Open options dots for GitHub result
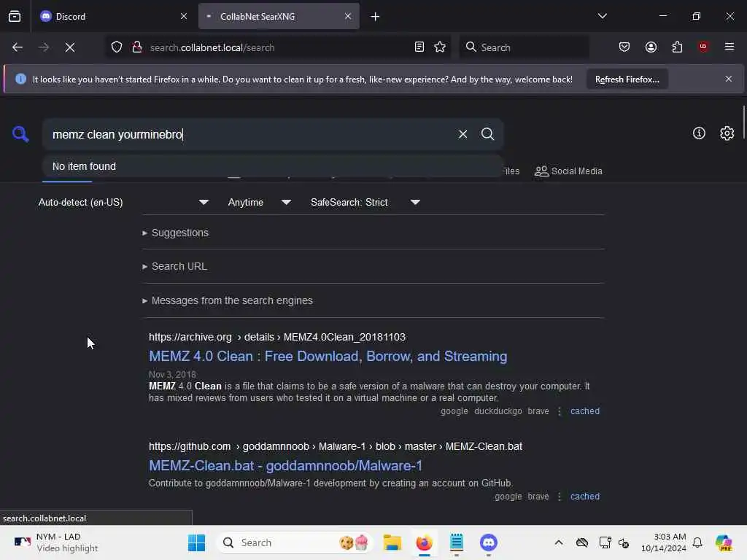The height and width of the screenshot is (560, 747). pos(560,496)
